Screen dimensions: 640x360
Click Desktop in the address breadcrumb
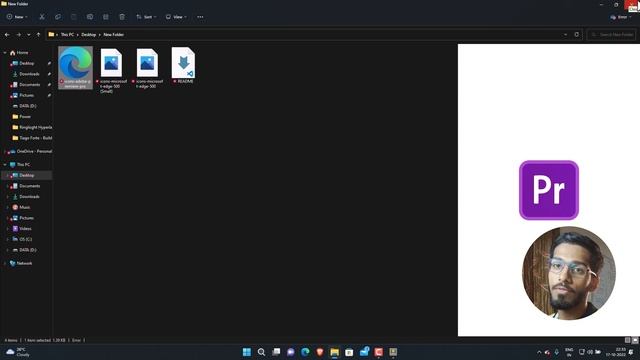89,35
